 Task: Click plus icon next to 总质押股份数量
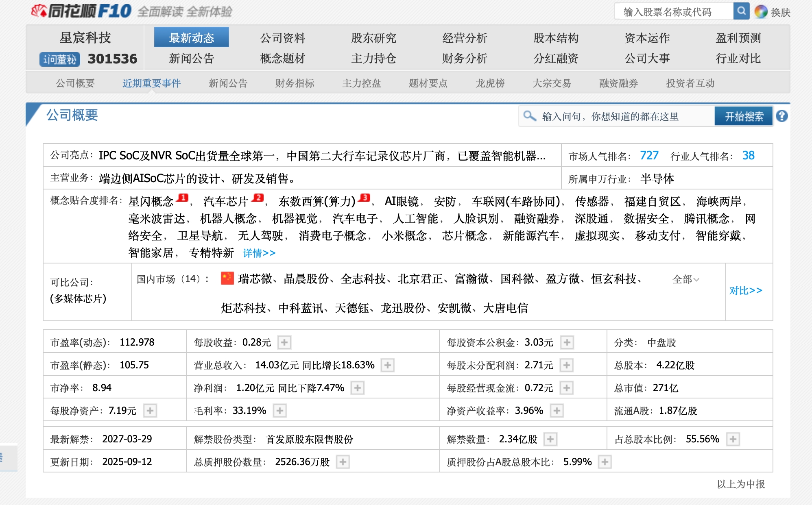click(343, 462)
